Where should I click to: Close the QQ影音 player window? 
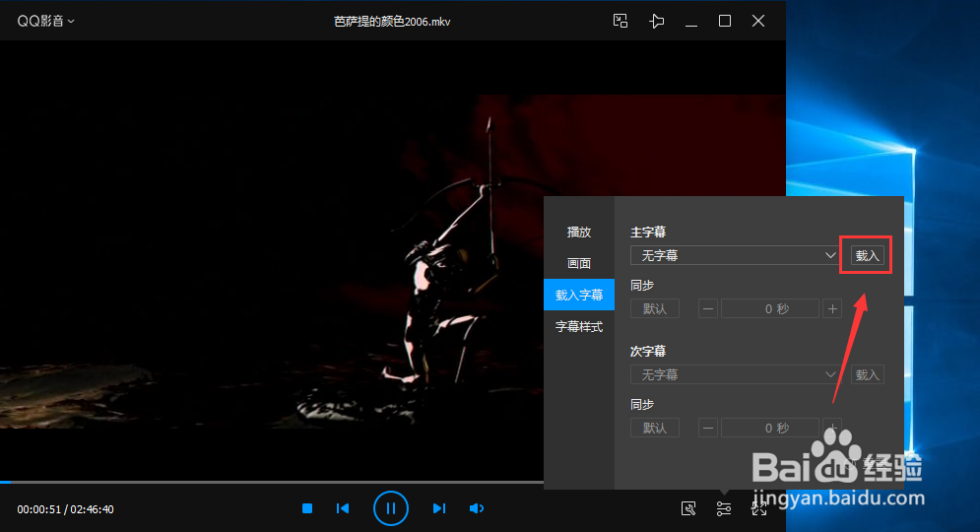click(x=758, y=22)
